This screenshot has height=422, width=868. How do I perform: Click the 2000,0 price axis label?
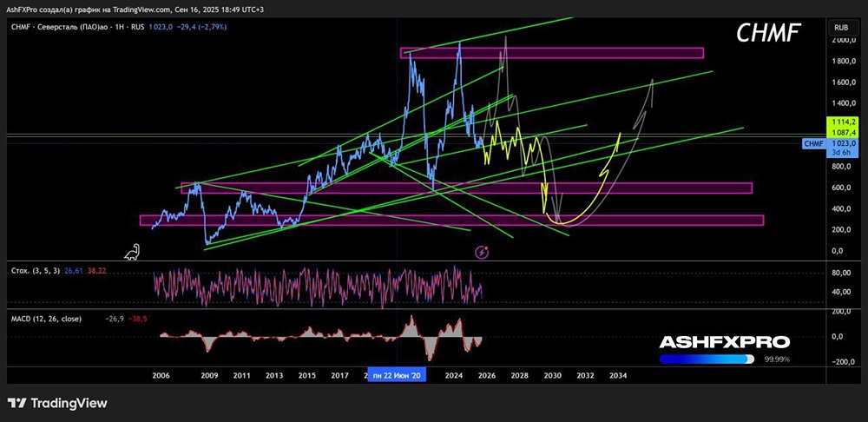[x=844, y=41]
